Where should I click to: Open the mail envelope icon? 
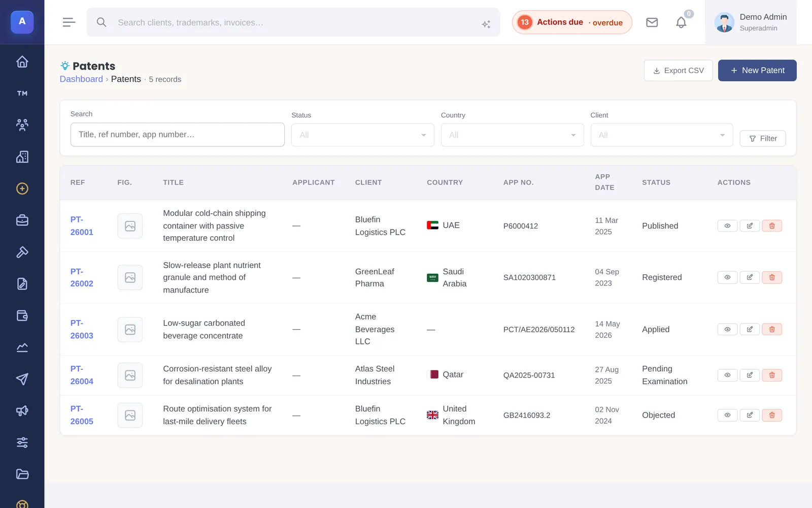coord(652,22)
